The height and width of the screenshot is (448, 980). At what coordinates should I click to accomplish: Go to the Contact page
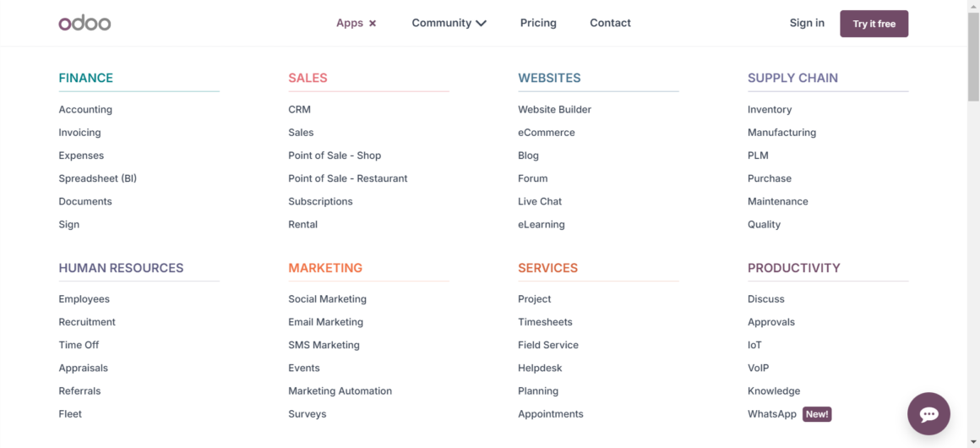[x=610, y=23]
